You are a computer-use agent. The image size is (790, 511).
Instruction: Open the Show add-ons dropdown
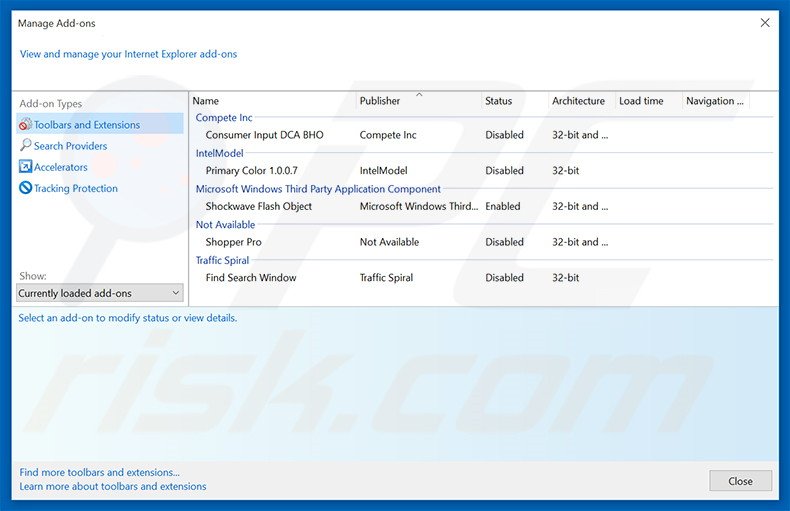click(x=100, y=293)
